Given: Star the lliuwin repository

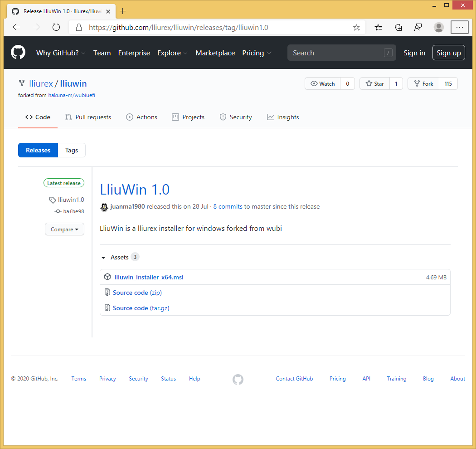Looking at the screenshot, I should [374, 83].
